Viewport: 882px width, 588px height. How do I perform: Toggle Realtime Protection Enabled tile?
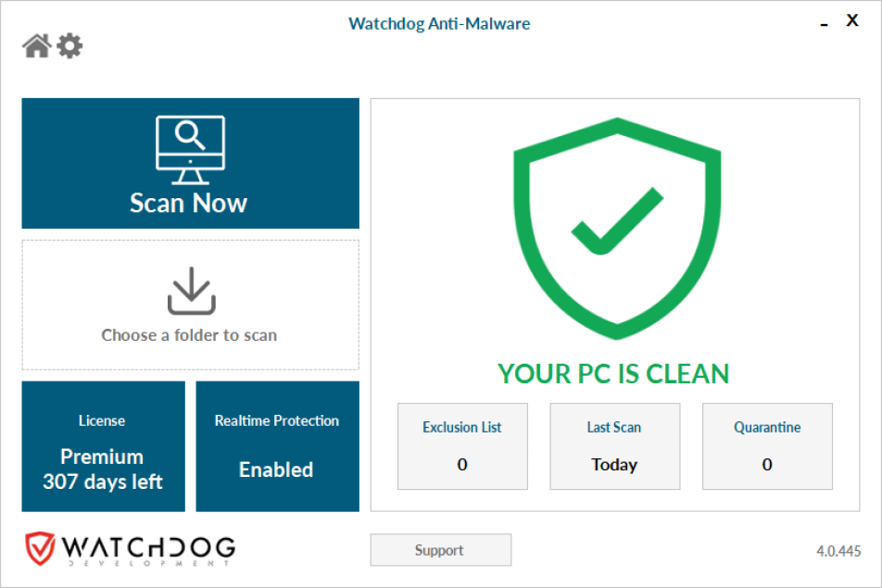point(277,446)
